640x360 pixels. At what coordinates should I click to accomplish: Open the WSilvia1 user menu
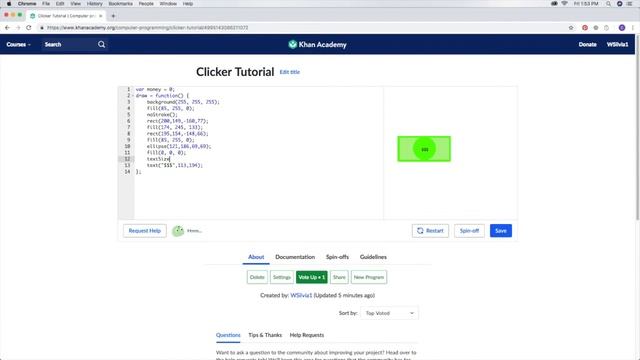pos(617,44)
